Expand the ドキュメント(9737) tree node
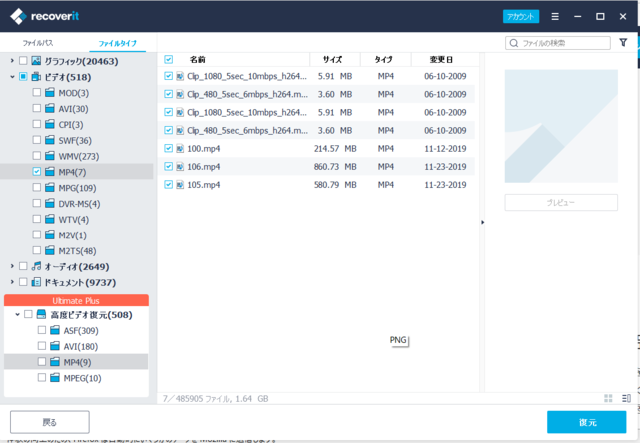Image resolution: width=640 pixels, height=443 pixels. tap(12, 283)
